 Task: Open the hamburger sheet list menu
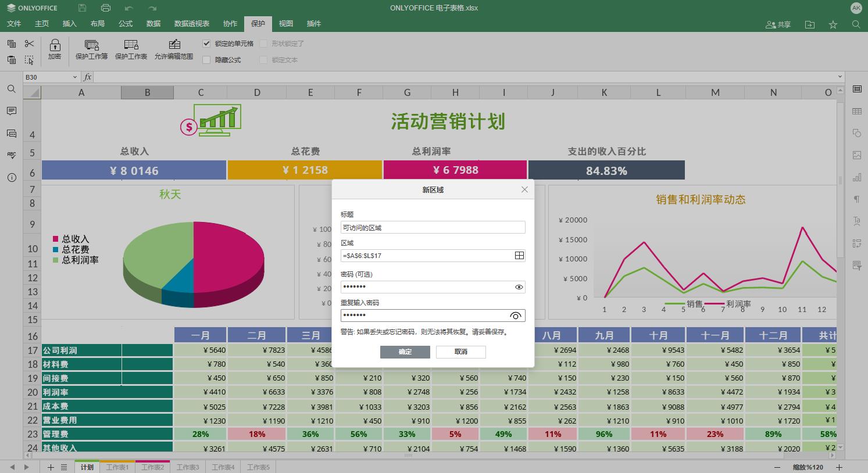pos(64,467)
